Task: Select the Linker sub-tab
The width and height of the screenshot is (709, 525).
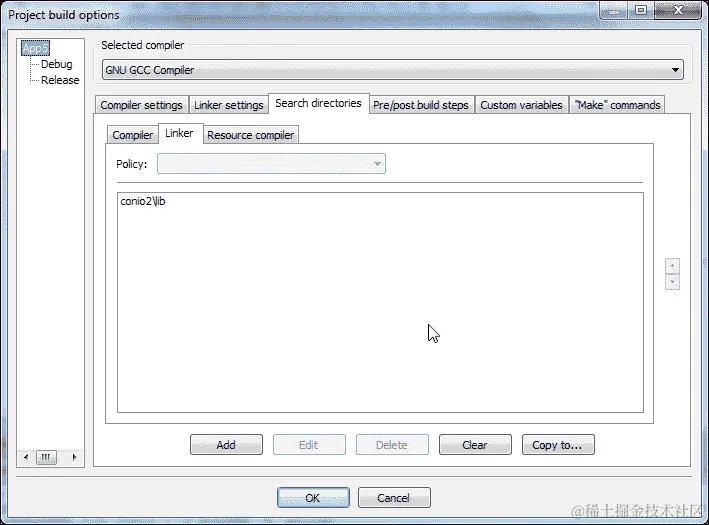Action: click(180, 133)
